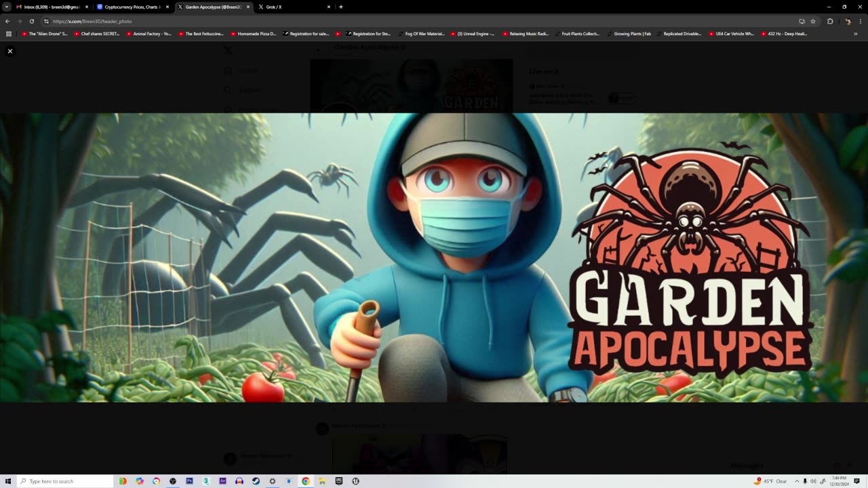Open the tab search dropdown arrow

[6, 7]
